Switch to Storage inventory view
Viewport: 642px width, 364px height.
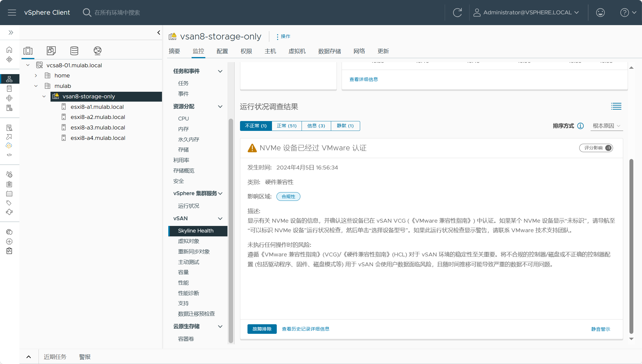(x=74, y=51)
